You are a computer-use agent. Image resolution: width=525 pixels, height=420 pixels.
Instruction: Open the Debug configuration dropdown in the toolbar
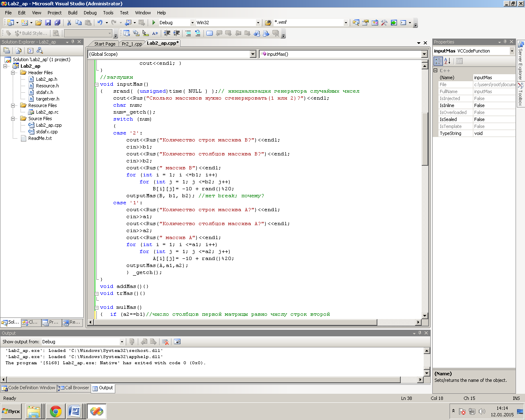coord(192,23)
